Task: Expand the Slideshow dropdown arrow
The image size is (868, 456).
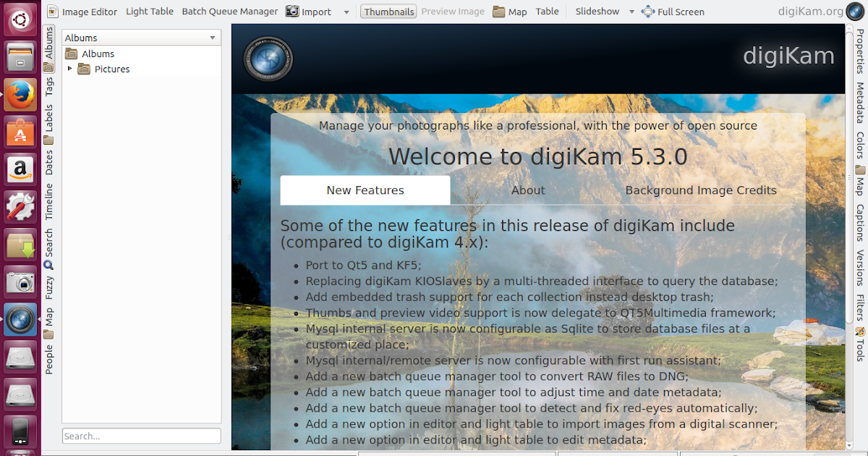Action: (x=631, y=12)
